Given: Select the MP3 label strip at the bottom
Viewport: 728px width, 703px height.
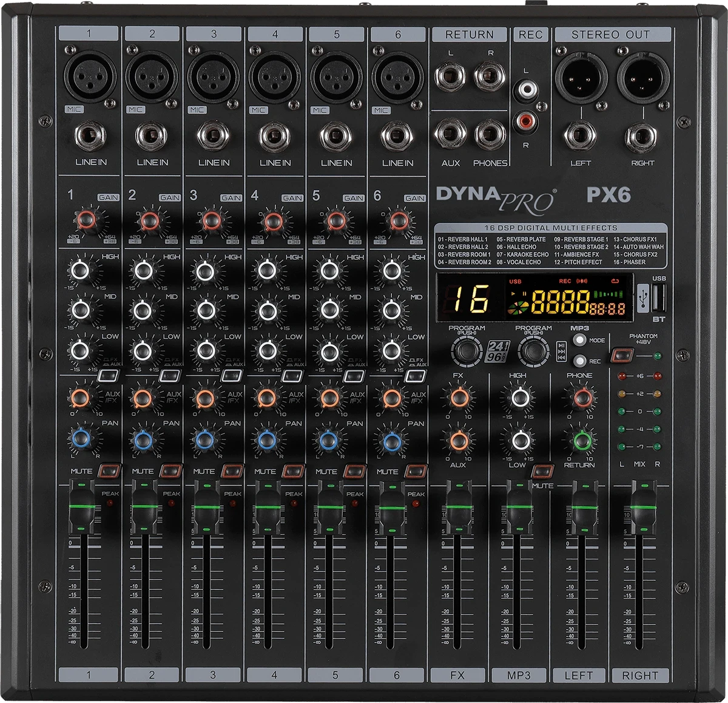Looking at the screenshot, I should coord(521,674).
